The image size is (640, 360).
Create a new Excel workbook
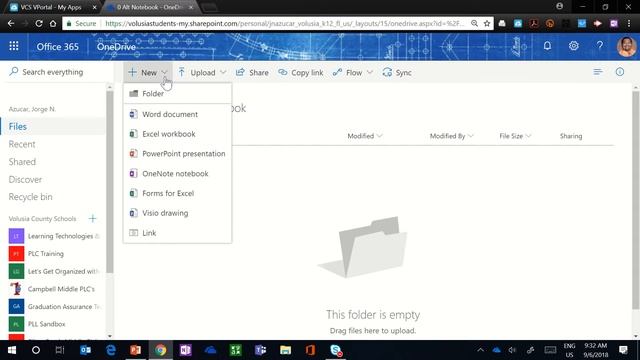[x=178, y=134]
